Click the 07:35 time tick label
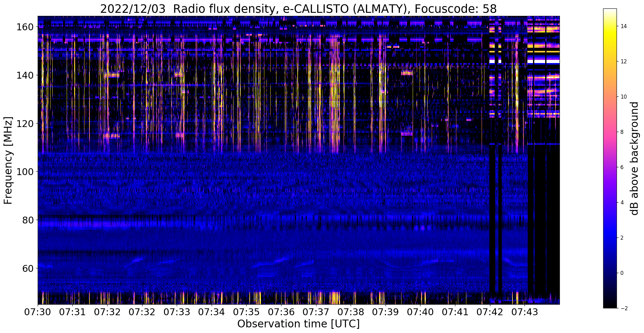Image resolution: width=644 pixels, height=333 pixels. pos(247,312)
